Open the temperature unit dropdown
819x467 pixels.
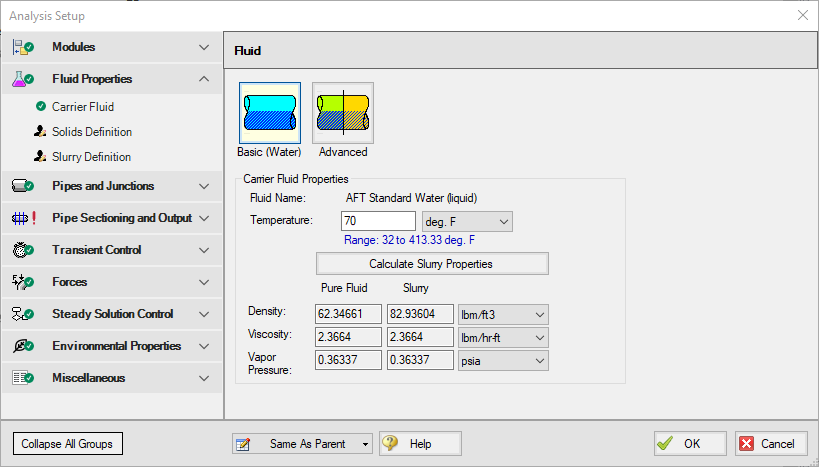(467, 221)
